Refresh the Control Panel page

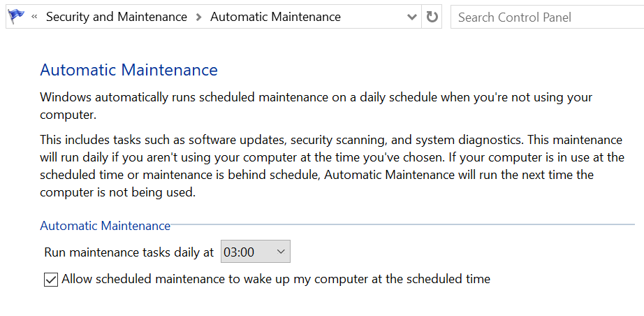coord(432,17)
